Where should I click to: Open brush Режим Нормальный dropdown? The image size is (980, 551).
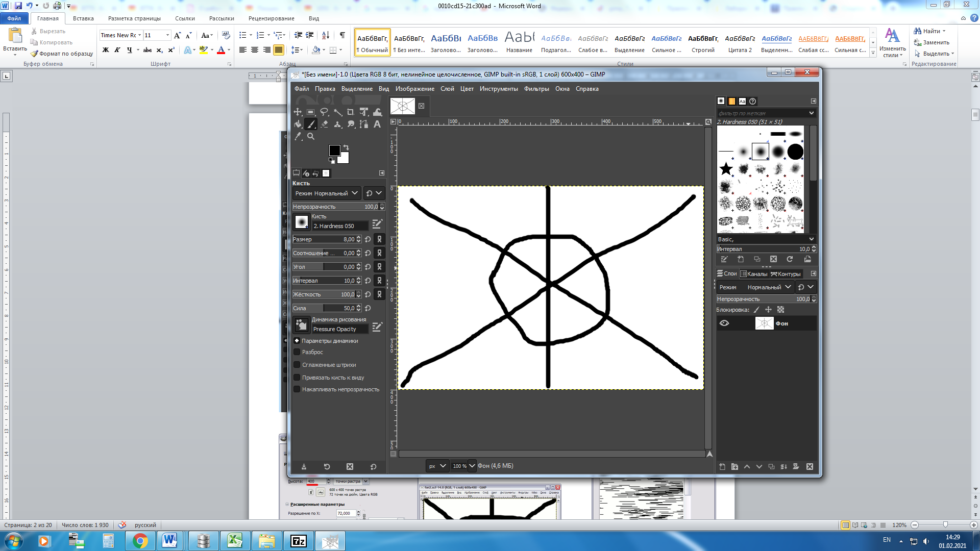click(x=327, y=193)
